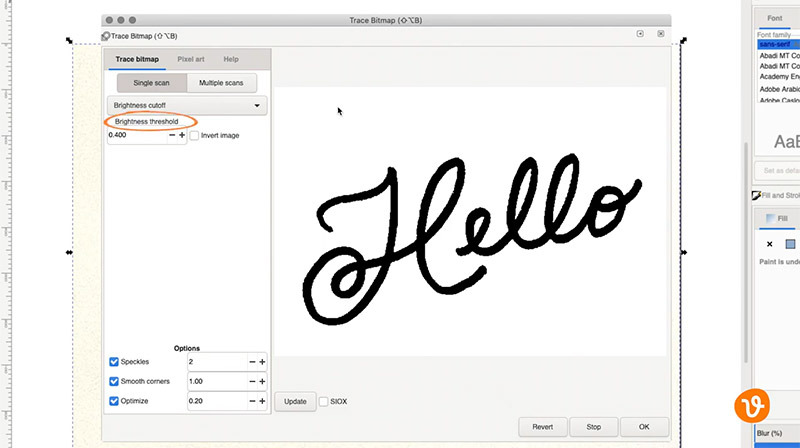
Task: Choose the Flat color square icon in the Fill tab
Action: pos(790,244)
